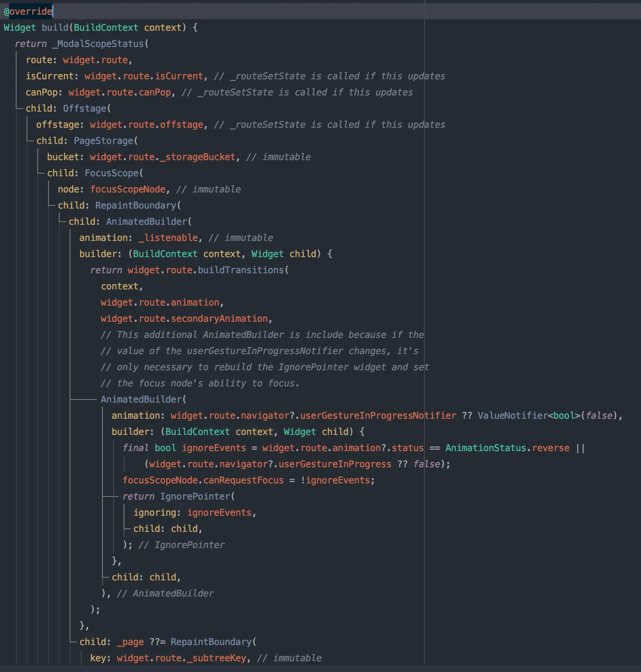Click the offstage parameter label
641x672 pixels.
point(58,125)
